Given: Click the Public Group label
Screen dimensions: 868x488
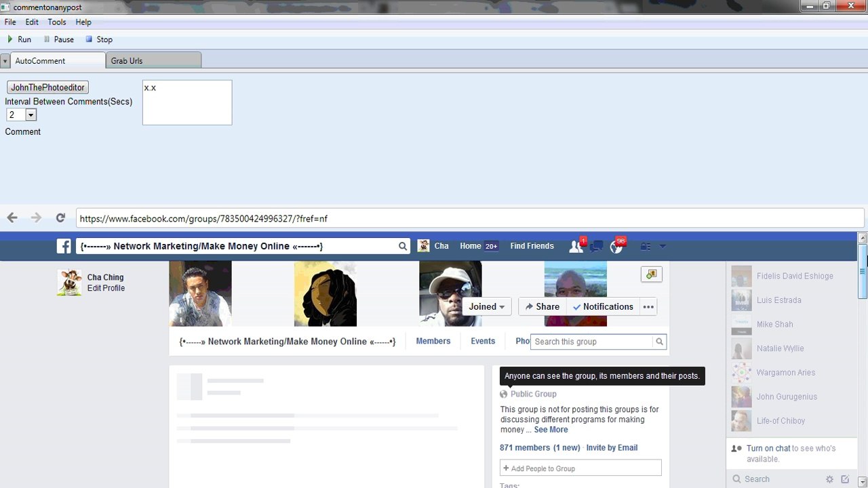Looking at the screenshot, I should (x=533, y=394).
